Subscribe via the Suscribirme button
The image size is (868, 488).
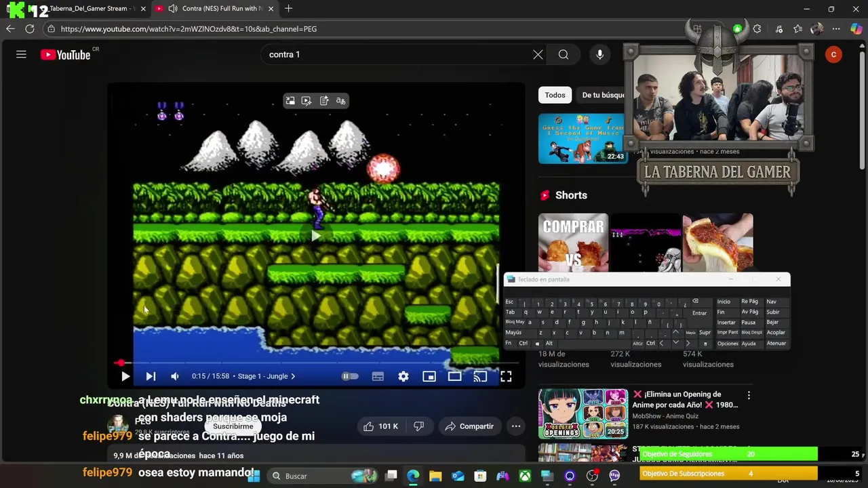(233, 426)
